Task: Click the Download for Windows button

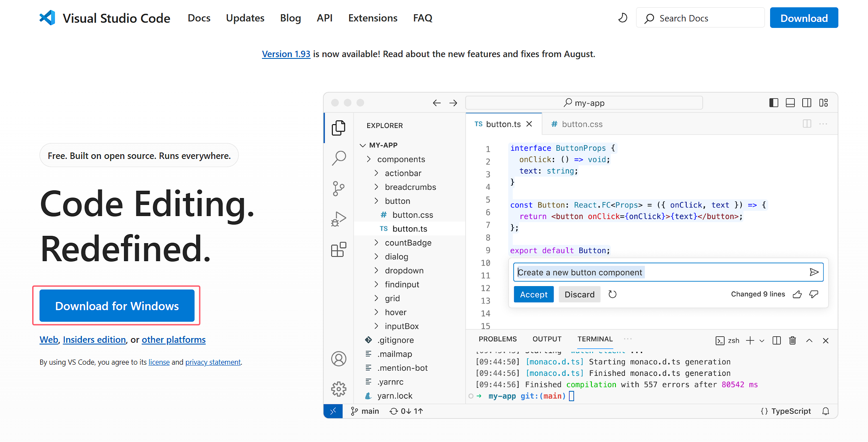Action: click(x=117, y=305)
